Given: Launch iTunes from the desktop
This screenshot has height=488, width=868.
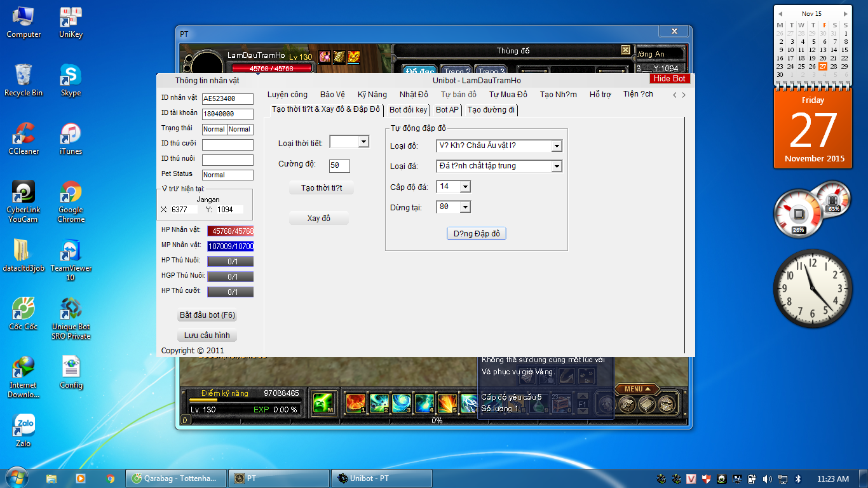Looking at the screenshot, I should (71, 139).
